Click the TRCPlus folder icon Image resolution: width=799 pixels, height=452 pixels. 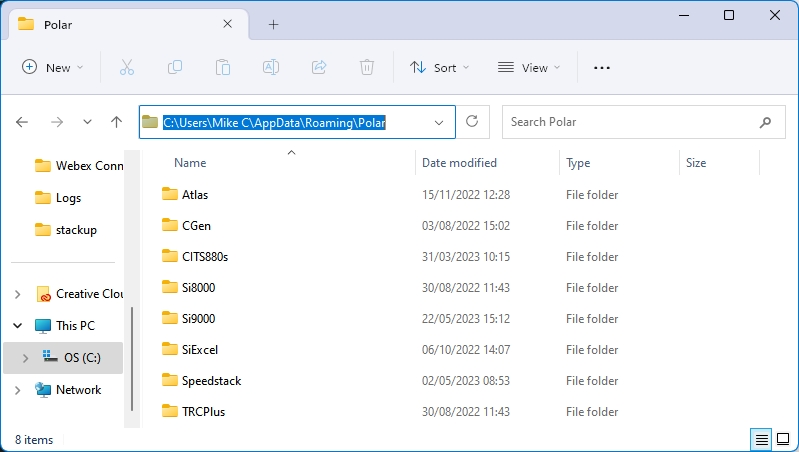(x=170, y=411)
